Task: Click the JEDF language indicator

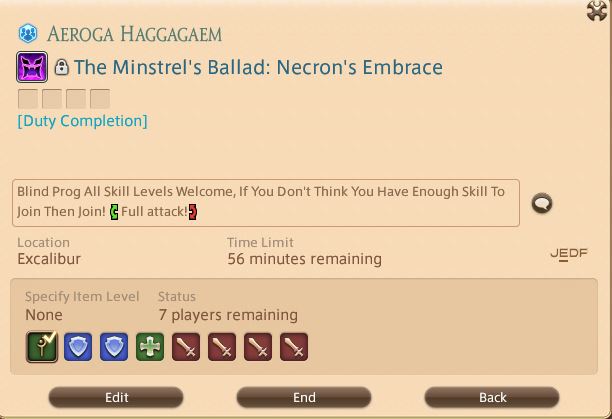Action: [x=569, y=254]
